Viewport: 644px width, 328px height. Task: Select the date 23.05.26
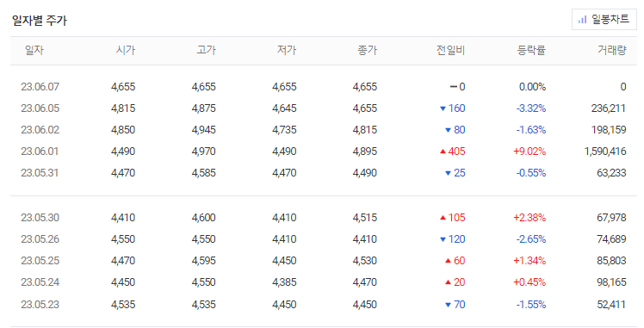tap(40, 239)
